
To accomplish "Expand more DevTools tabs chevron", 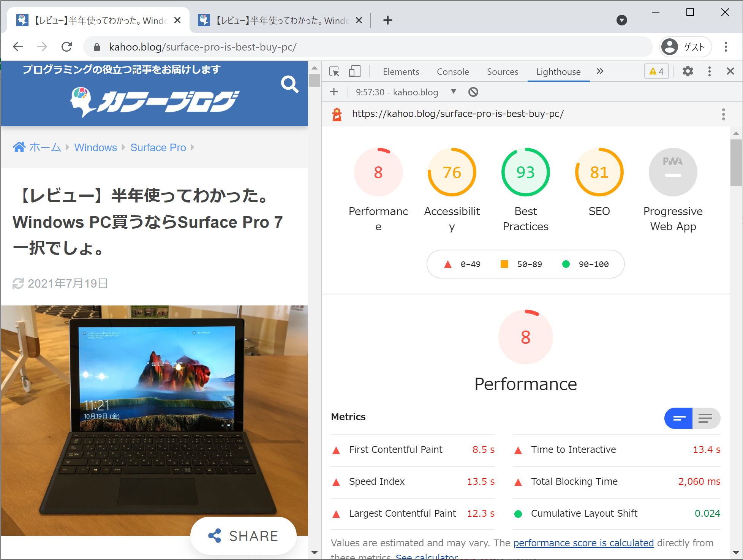I will [600, 71].
